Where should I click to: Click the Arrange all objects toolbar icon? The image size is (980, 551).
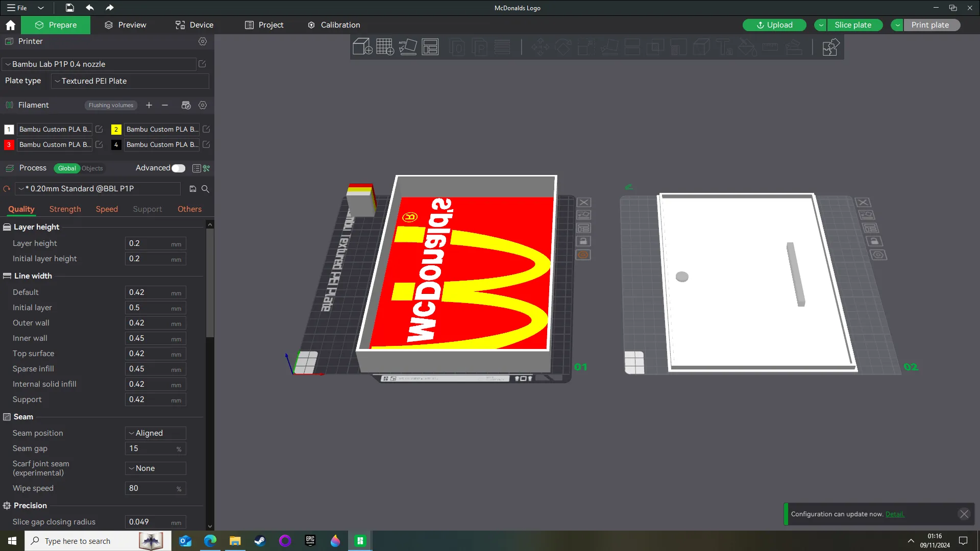tap(430, 47)
